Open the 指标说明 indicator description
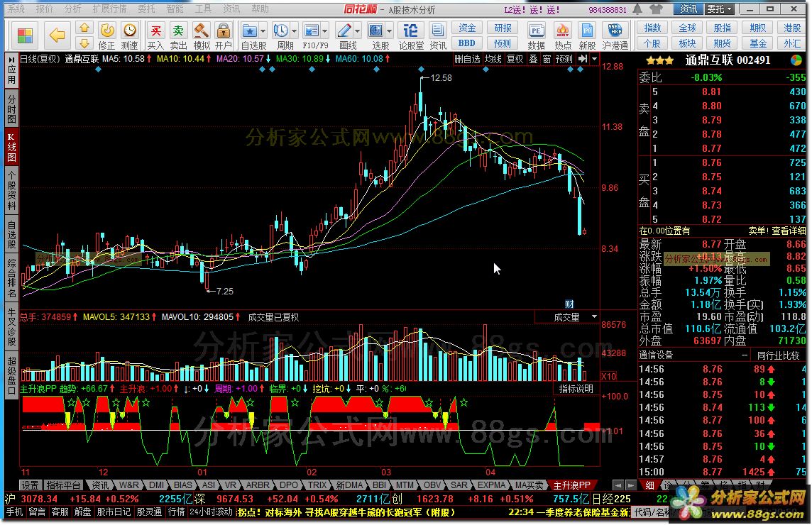Viewport: 812px width, 525px height. 576,389
